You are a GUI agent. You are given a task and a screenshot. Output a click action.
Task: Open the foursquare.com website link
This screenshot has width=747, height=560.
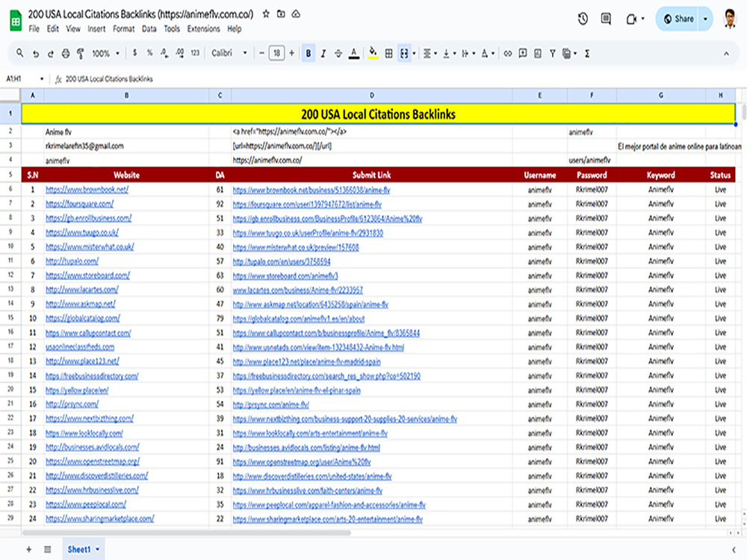click(x=80, y=204)
